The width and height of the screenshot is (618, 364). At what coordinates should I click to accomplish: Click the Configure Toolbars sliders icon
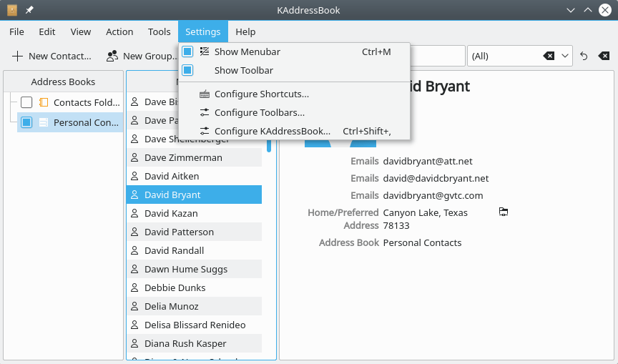[x=205, y=112]
